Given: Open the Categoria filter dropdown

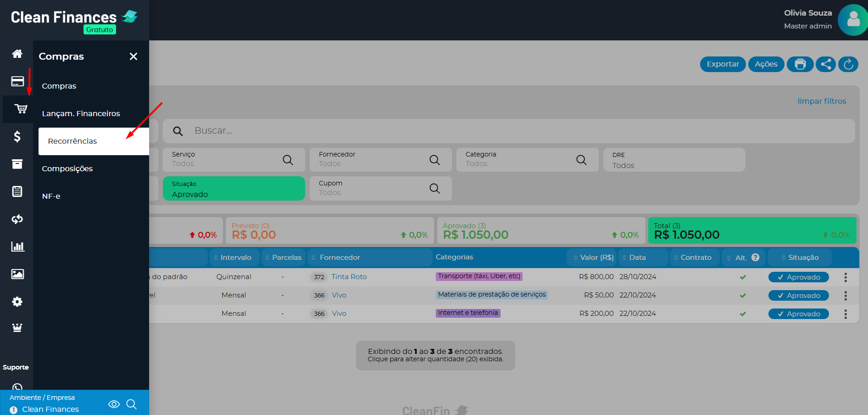Looking at the screenshot, I should [527, 159].
